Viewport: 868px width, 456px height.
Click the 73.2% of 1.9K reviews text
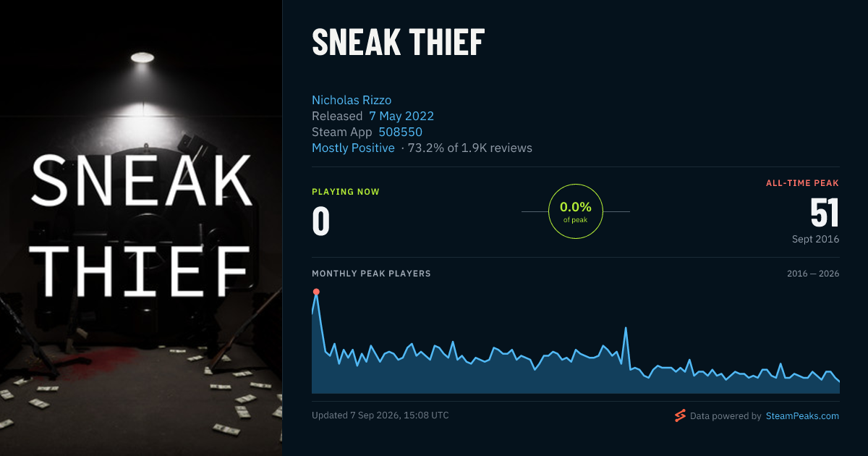(470, 148)
